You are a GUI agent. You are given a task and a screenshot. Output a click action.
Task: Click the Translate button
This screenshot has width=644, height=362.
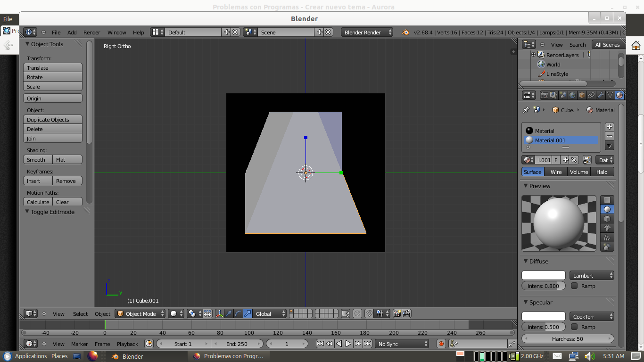[x=53, y=68]
